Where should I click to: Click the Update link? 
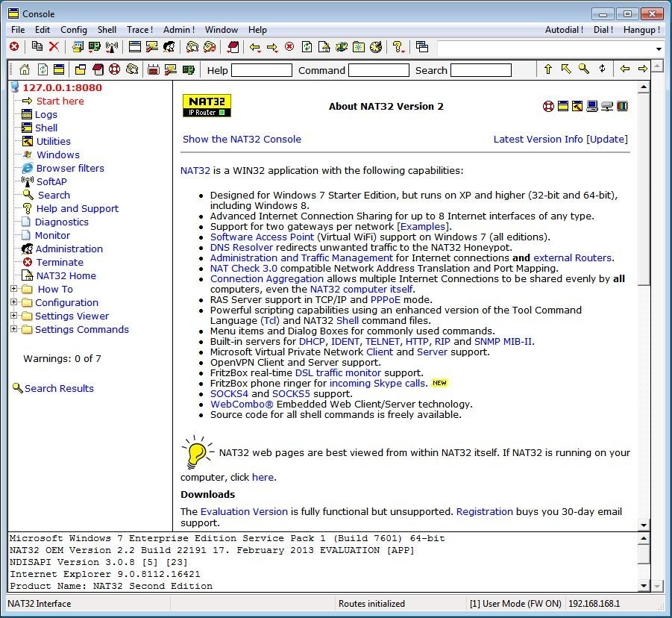click(x=607, y=139)
